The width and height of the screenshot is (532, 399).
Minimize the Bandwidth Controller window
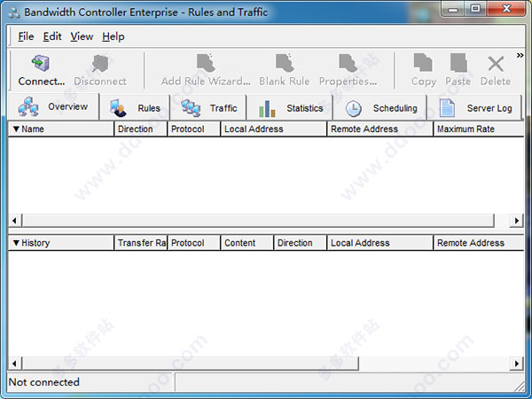point(453,9)
